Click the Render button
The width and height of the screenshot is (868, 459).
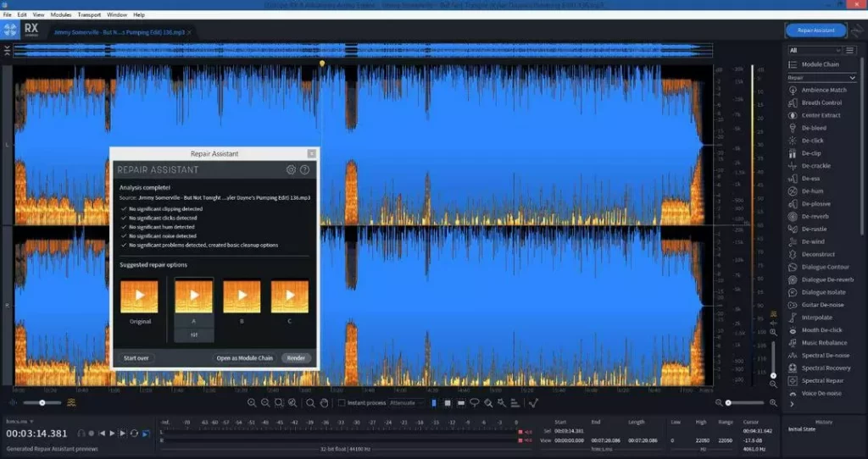296,358
